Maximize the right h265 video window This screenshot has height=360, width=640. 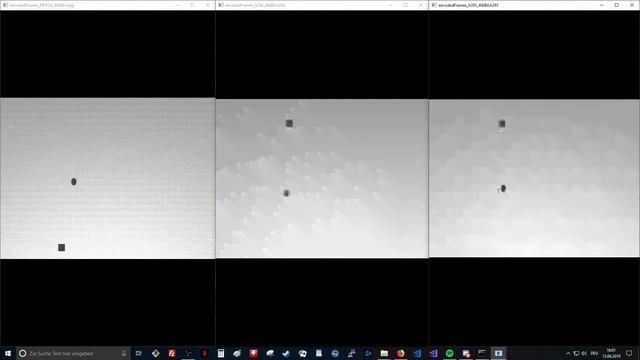[x=617, y=5]
